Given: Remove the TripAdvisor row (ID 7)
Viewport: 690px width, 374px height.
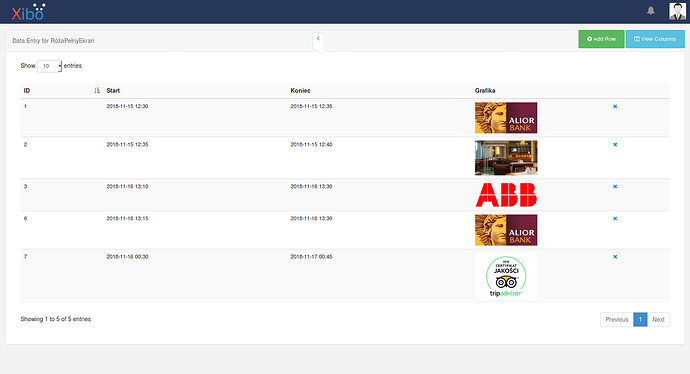Looking at the screenshot, I should [x=615, y=257].
